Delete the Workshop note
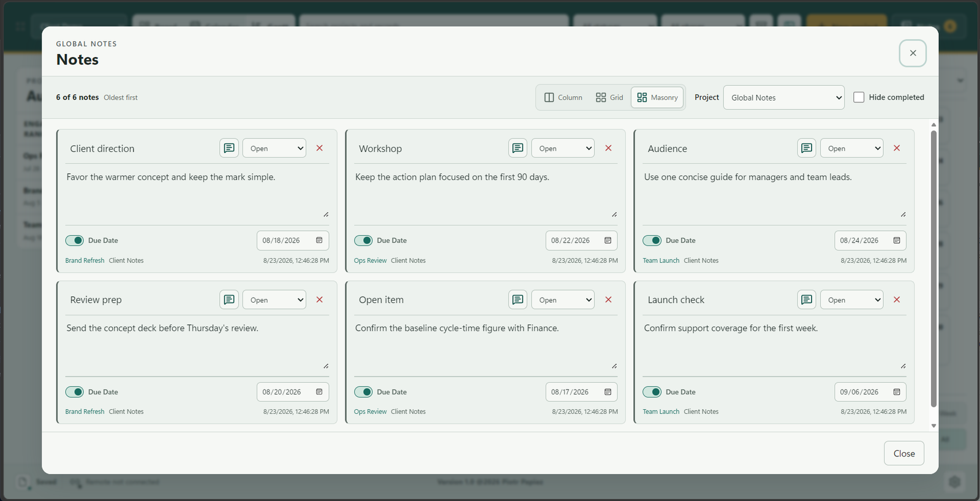Screen dimensions: 980x501 pos(608,148)
